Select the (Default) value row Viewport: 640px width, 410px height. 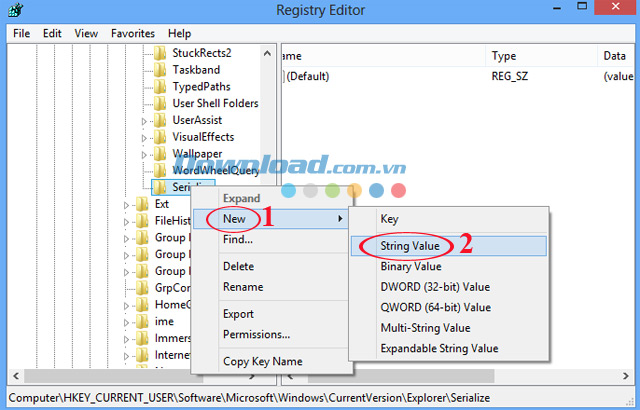(x=457, y=76)
